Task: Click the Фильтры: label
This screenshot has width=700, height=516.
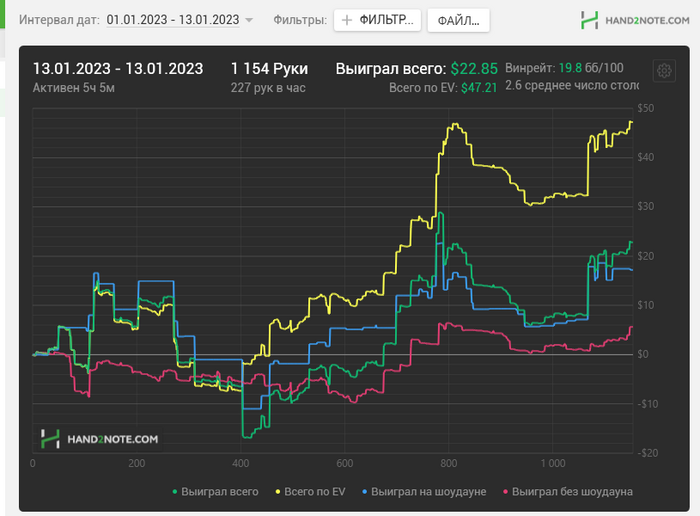Action: pos(300,20)
